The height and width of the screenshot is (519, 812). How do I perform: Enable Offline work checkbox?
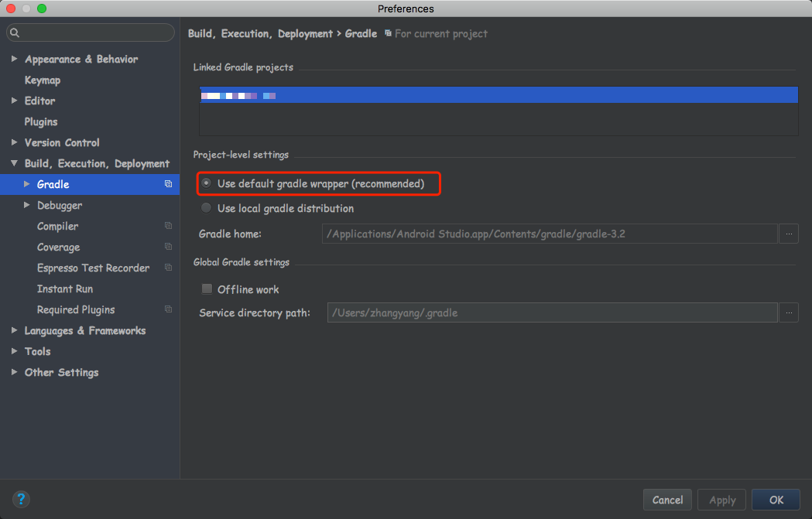click(207, 289)
